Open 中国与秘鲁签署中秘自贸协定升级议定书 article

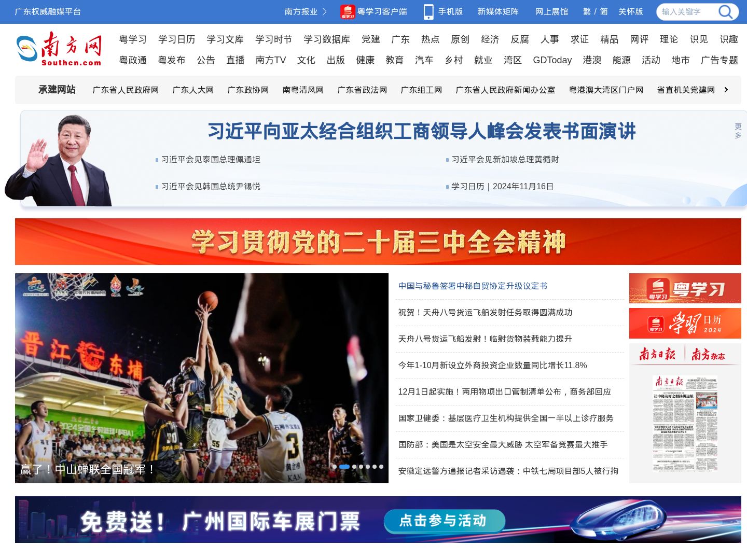(x=473, y=286)
